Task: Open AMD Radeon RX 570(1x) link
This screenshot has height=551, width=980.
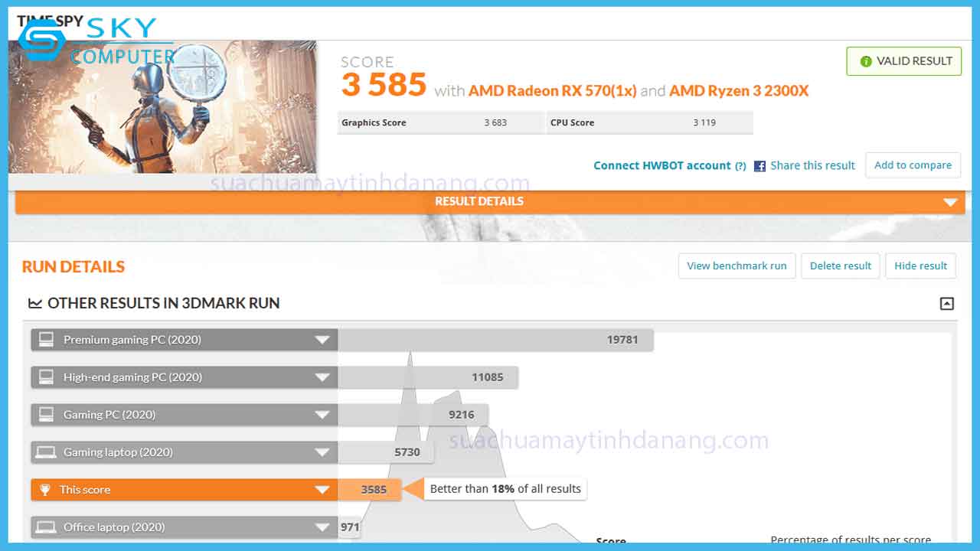Action: pyautogui.click(x=552, y=91)
